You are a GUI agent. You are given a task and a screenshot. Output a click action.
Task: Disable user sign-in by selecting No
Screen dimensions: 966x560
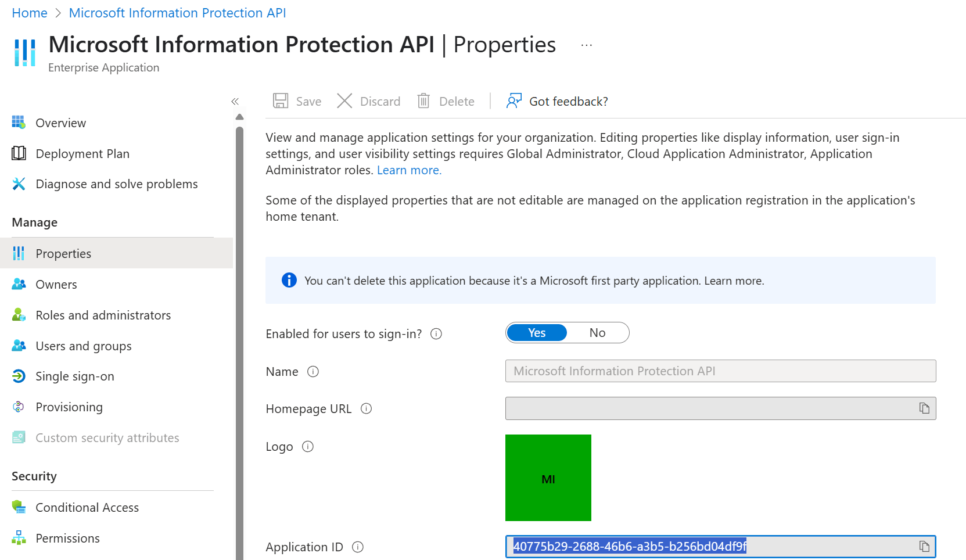tap(597, 332)
